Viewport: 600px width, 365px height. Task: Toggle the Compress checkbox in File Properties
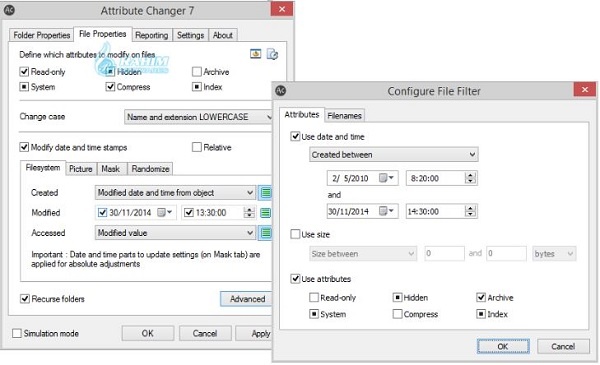[x=110, y=87]
